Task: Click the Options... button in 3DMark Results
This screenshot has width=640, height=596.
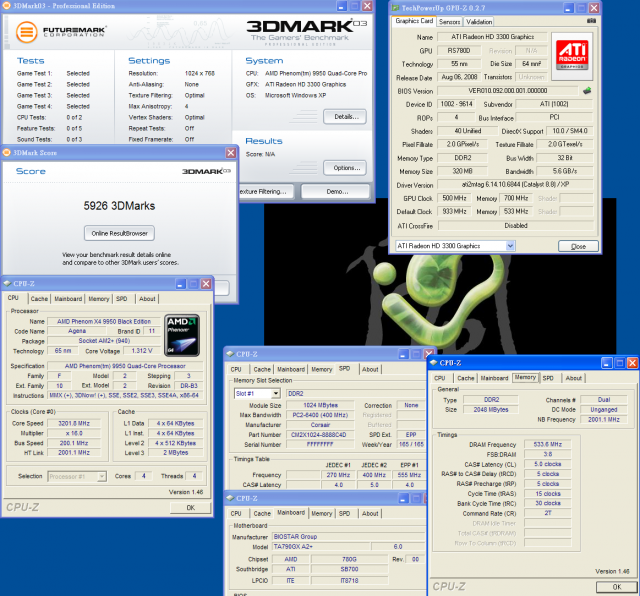Action: click(x=345, y=168)
